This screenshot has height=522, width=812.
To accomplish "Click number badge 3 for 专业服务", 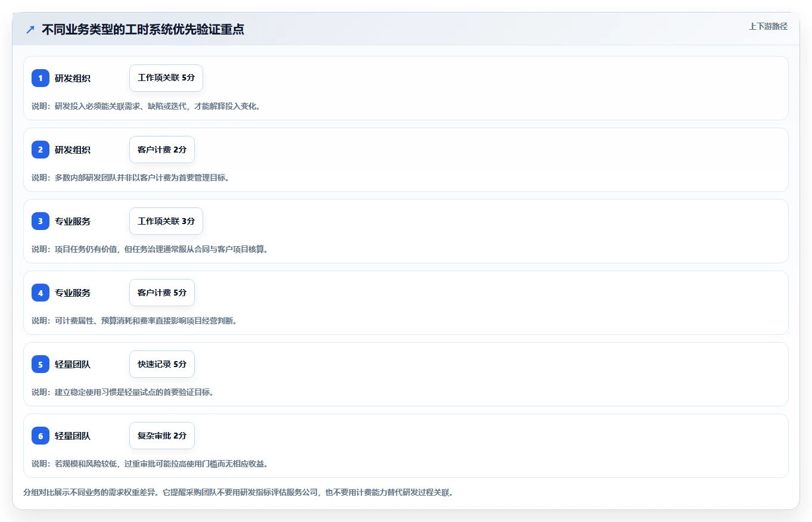I will click(x=41, y=221).
